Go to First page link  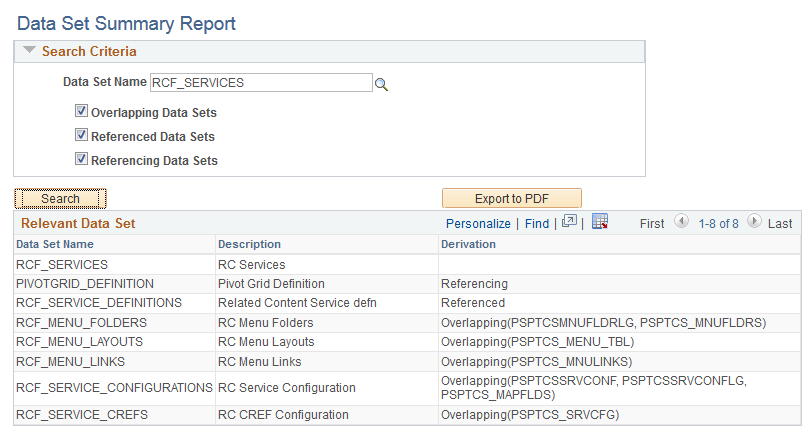pos(652,224)
